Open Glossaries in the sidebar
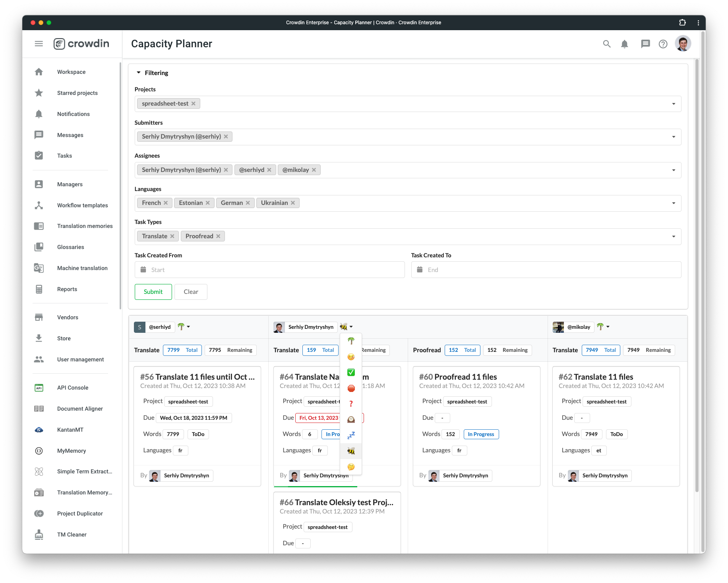 click(x=70, y=247)
